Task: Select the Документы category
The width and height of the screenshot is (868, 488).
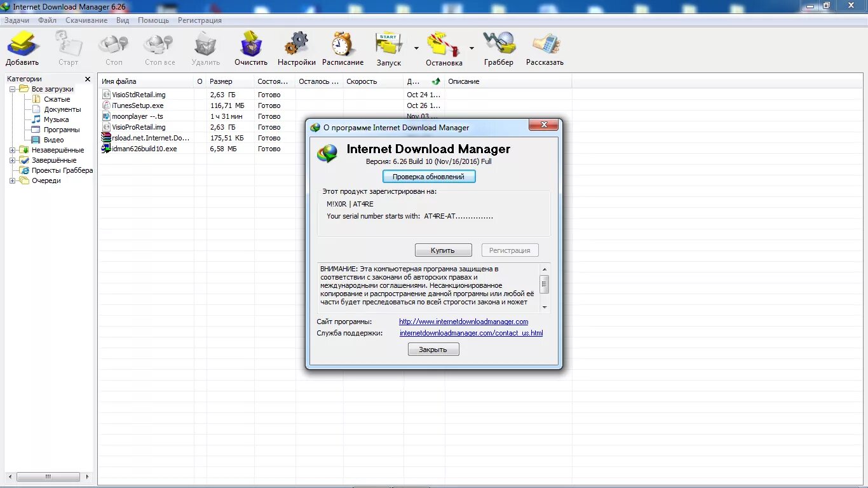Action: tap(62, 109)
